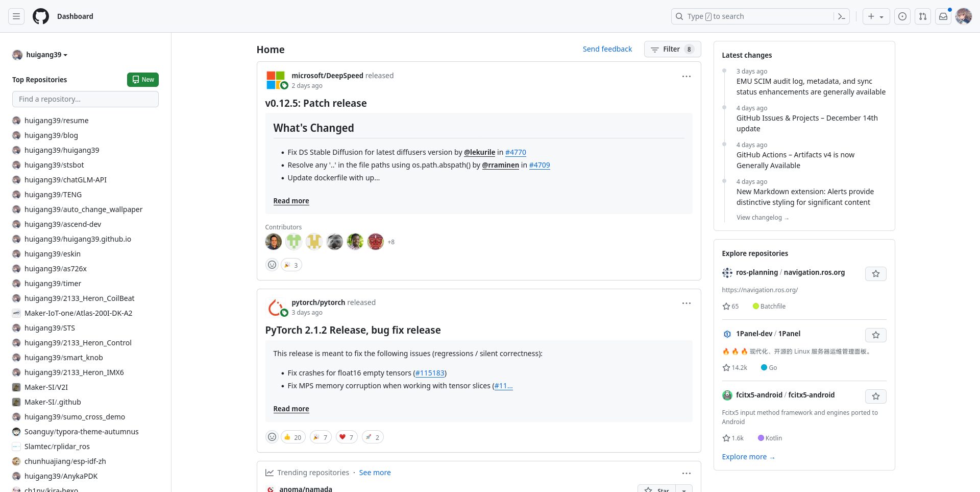Open anoma/namada trending repository
Screen dimensions: 980x492
click(x=306, y=489)
